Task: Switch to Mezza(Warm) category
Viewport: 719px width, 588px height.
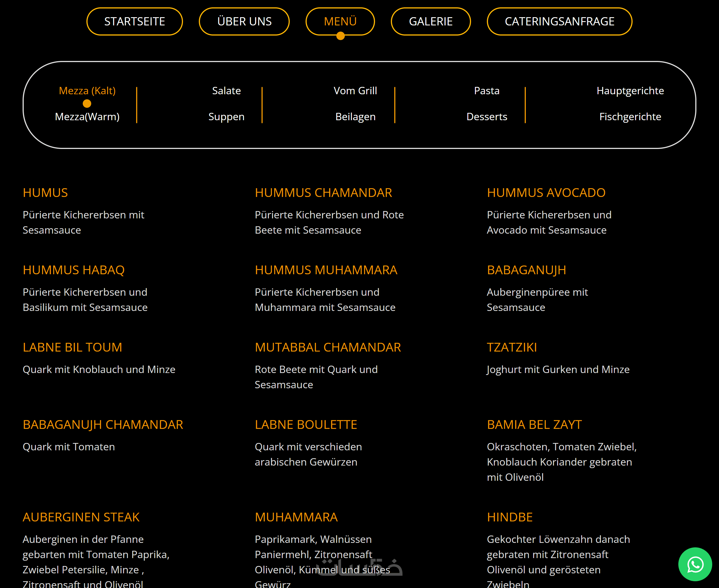Action: click(87, 117)
